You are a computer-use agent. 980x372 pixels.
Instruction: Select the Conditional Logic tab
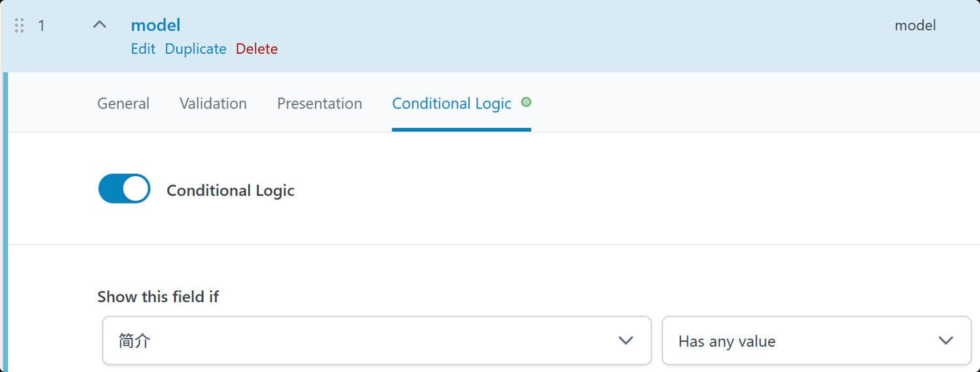[x=451, y=103]
